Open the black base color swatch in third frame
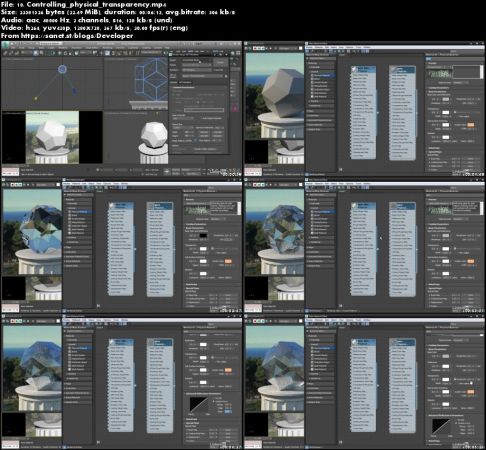The height and width of the screenshot is (450, 486). click(x=203, y=236)
